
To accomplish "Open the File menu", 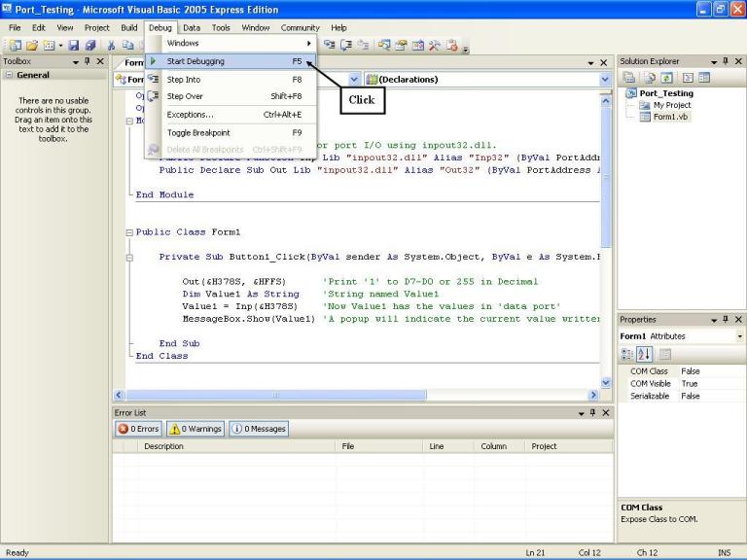I will coord(15,27).
